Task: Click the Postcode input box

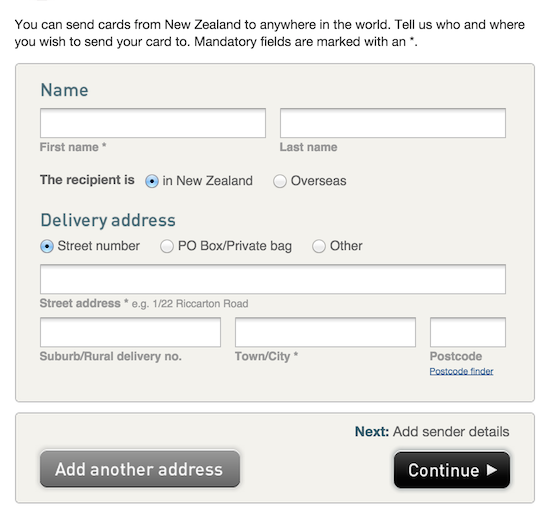Action: point(468,332)
